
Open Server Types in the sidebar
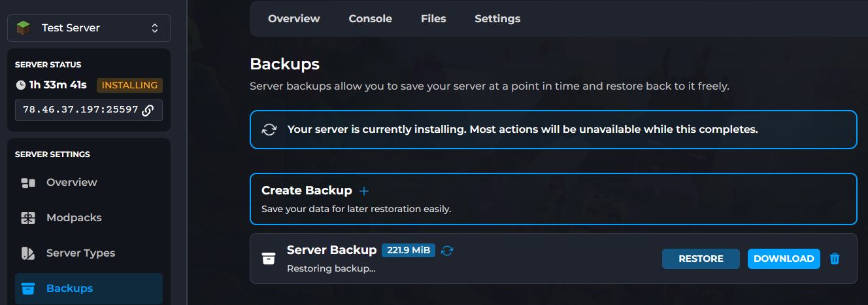click(89, 253)
